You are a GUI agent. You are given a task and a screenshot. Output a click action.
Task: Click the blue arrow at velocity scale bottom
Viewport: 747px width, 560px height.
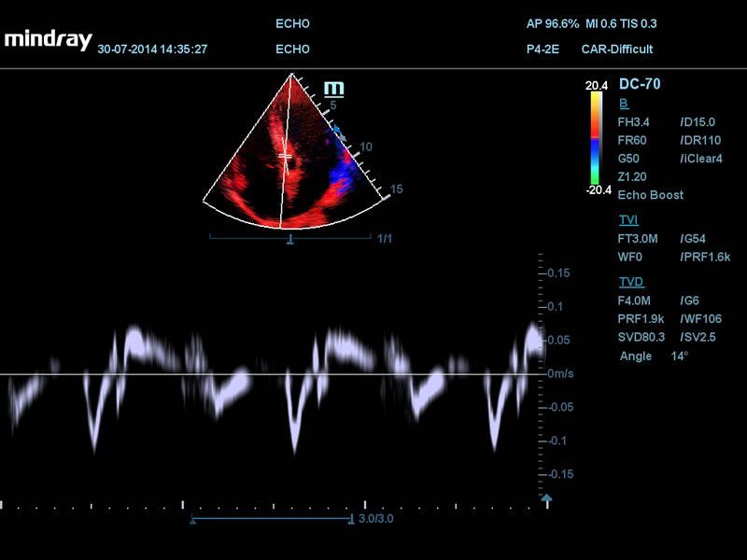546,498
